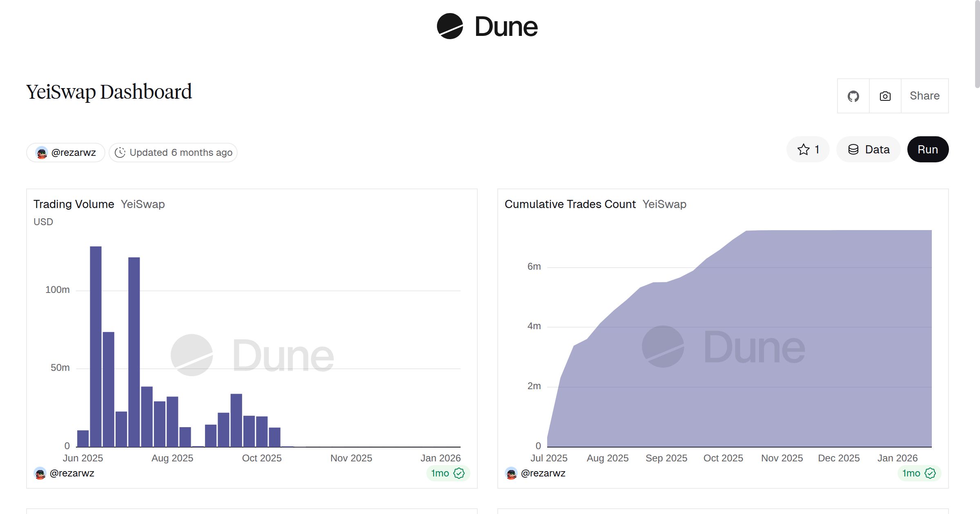Open the GitHub icon button
Image resolution: width=980 pixels, height=514 pixels.
[x=853, y=96]
